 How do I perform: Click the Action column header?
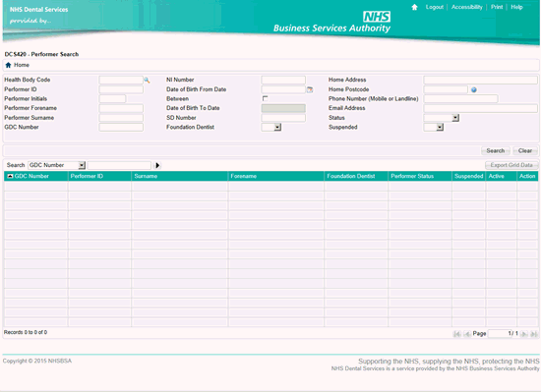point(527,176)
